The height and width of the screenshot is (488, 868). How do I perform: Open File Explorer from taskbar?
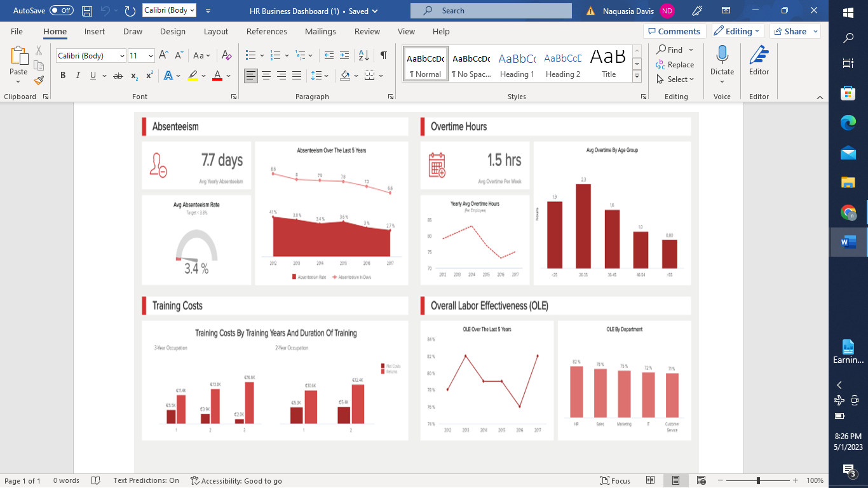point(848,182)
